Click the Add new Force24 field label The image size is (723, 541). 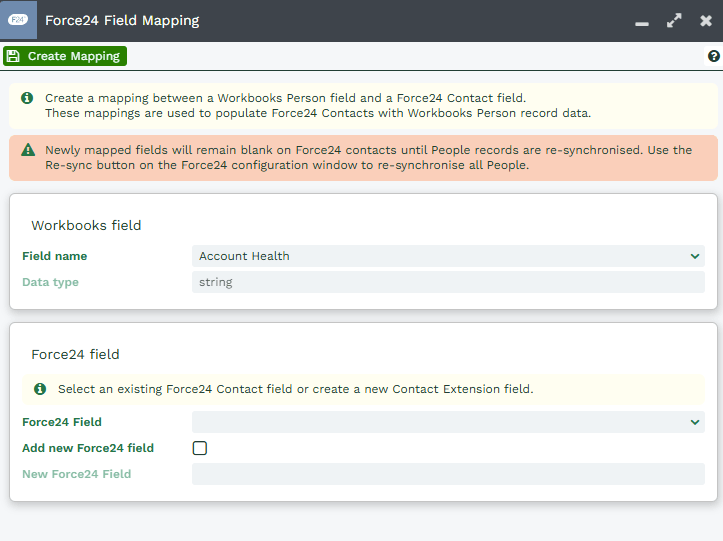(x=88, y=448)
